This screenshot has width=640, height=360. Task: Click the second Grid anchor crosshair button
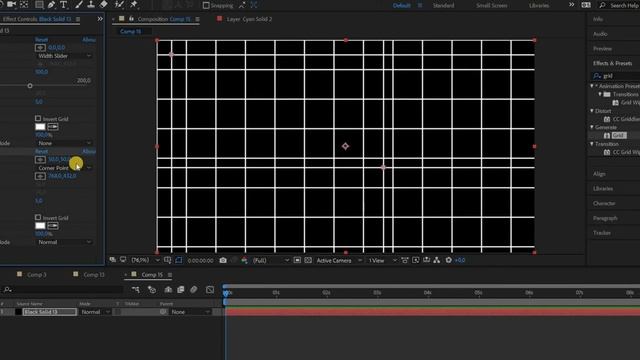coord(40,160)
